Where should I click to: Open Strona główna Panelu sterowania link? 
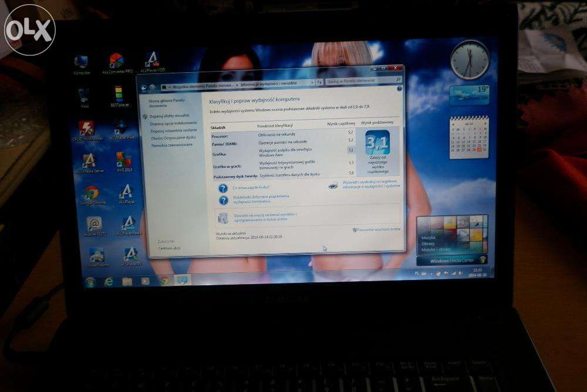[167, 103]
